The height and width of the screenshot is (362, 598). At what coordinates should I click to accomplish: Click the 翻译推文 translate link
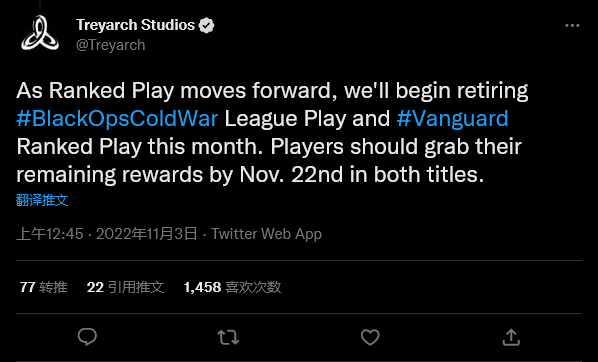tap(42, 200)
